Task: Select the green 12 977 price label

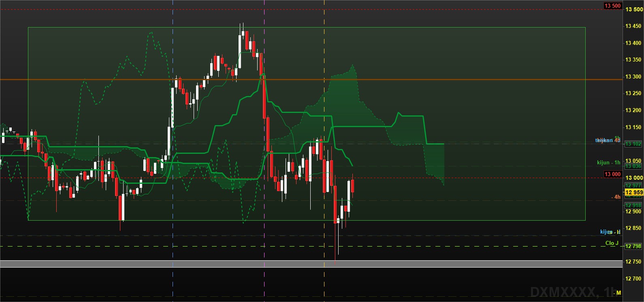Action: click(633, 185)
